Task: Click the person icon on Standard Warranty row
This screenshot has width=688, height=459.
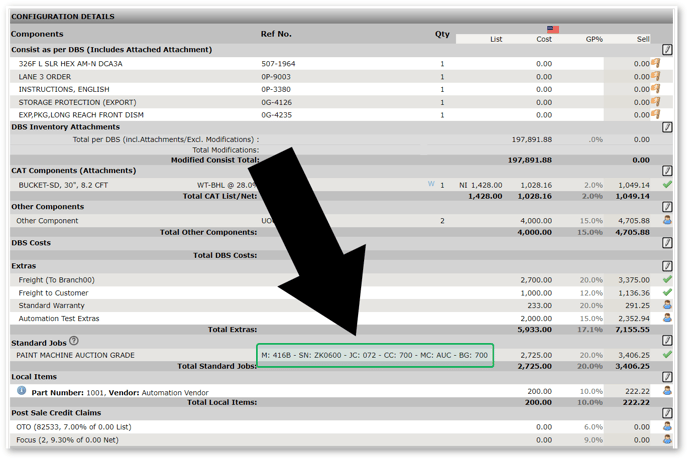Action: coord(667,306)
